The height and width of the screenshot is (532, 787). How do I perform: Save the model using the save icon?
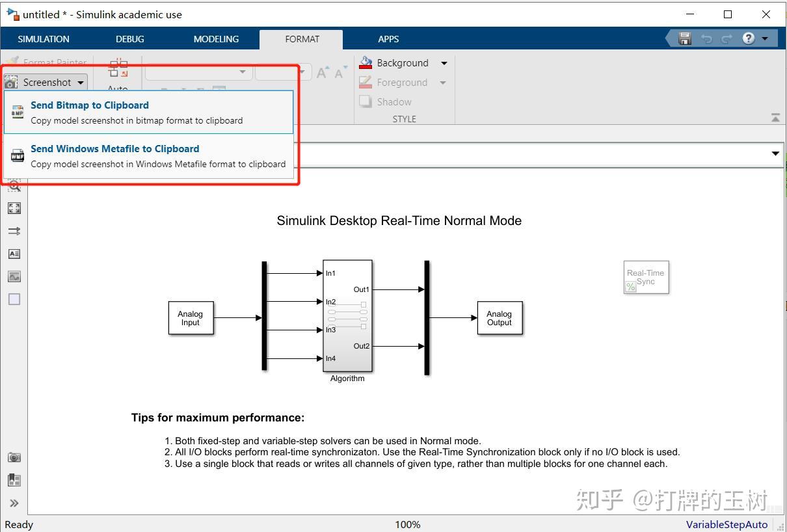(684, 38)
